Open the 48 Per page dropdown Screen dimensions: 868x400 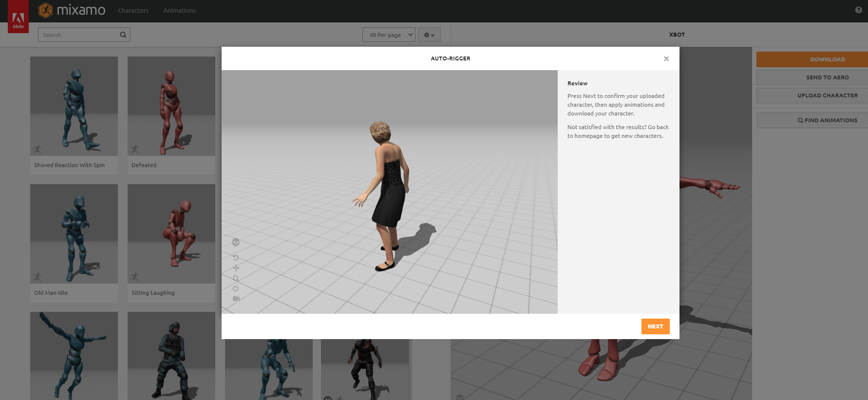coord(389,35)
